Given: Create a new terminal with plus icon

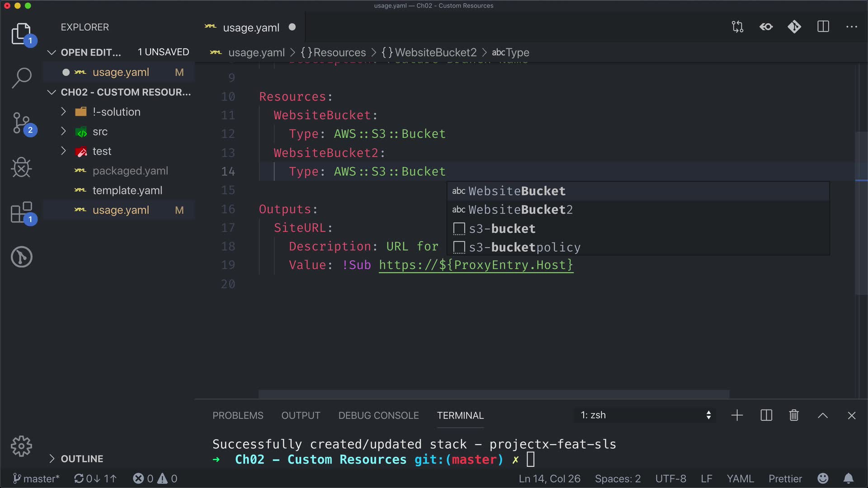Looking at the screenshot, I should tap(737, 415).
